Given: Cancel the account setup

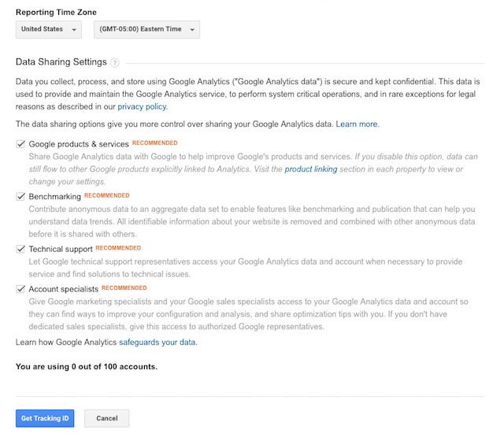Looking at the screenshot, I should [107, 418].
